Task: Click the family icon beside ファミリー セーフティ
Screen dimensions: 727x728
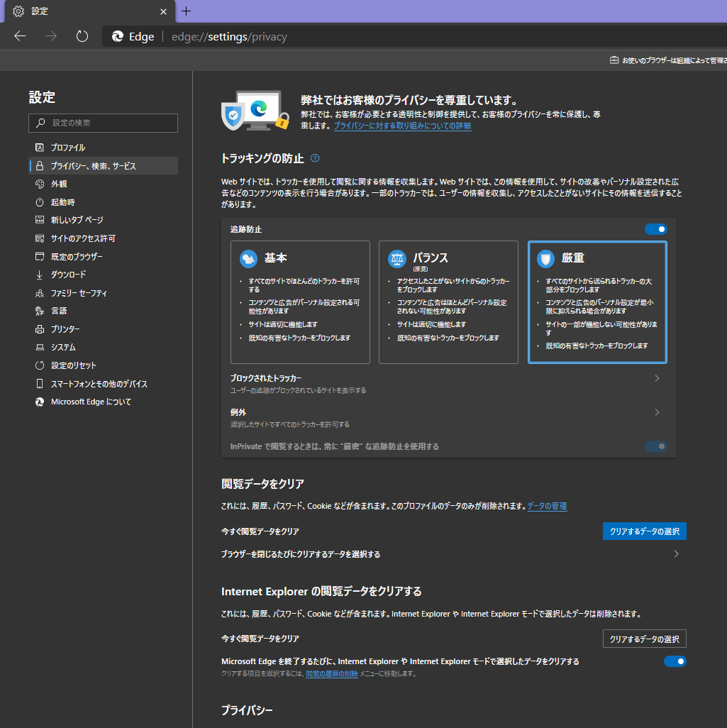Action: (40, 293)
